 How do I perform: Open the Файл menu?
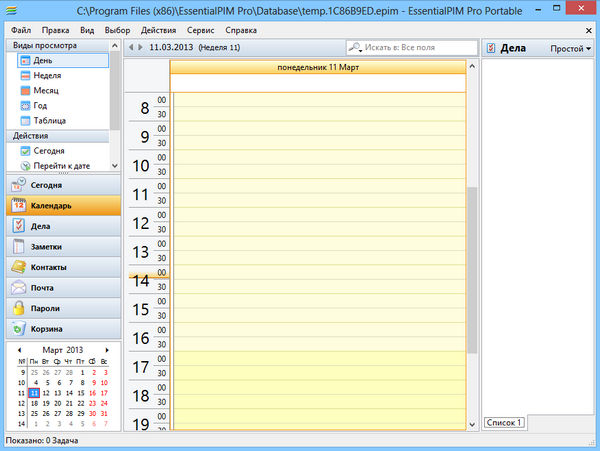20,30
